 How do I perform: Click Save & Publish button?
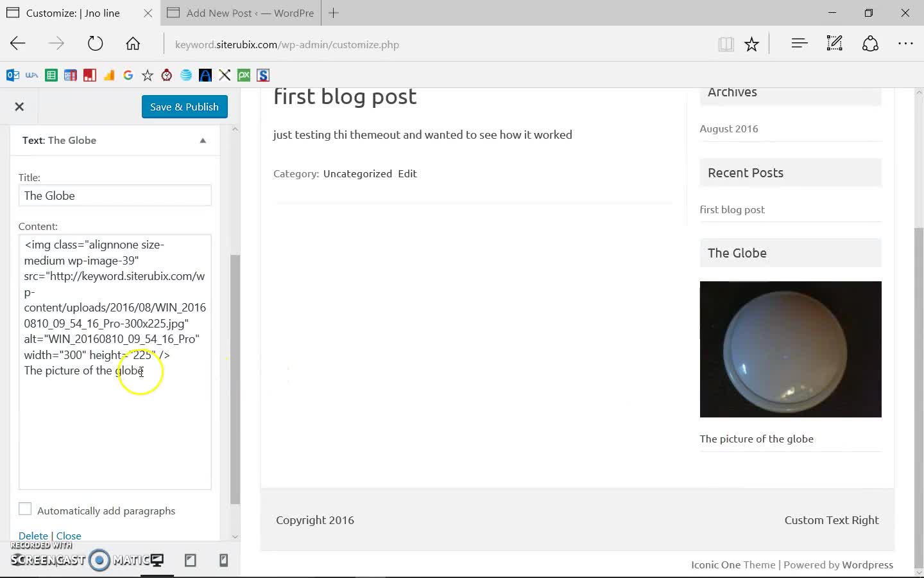(x=184, y=107)
